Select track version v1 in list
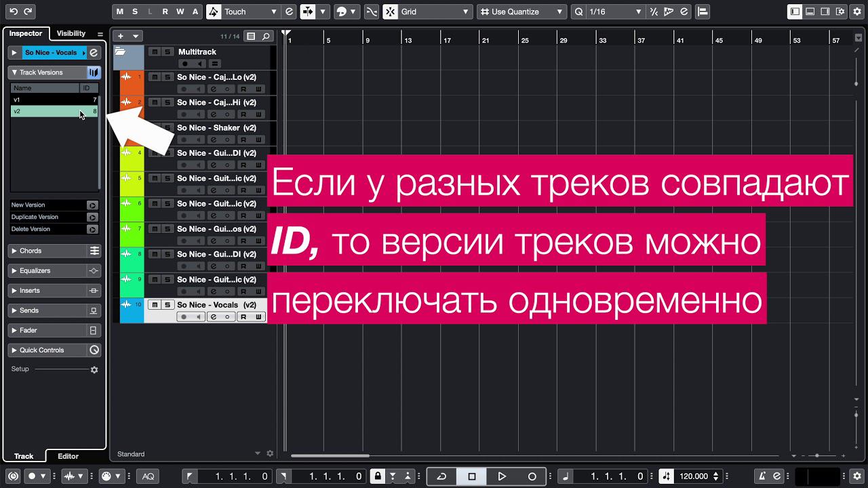Viewport: 868px width, 488px height. (x=54, y=100)
